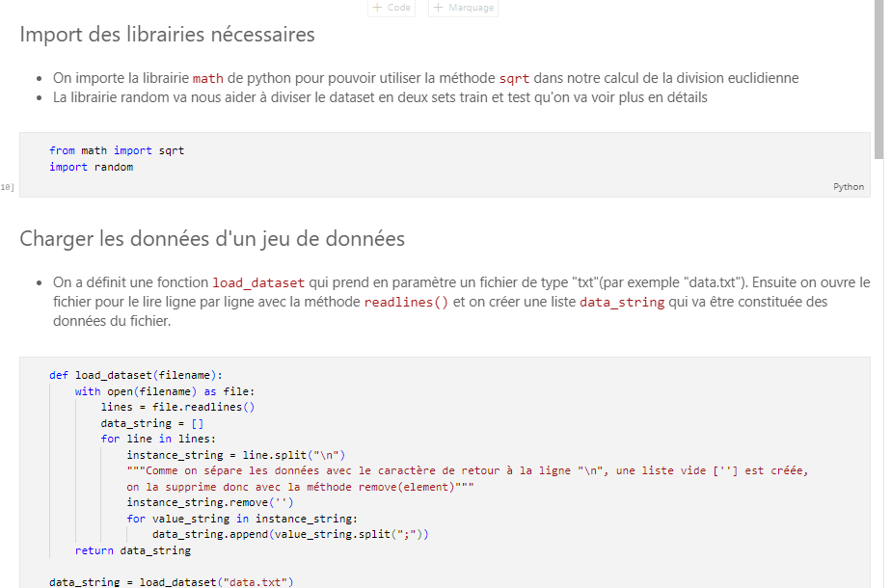Open the Python language selector of import cell
This screenshot has width=891, height=588.
(849, 187)
